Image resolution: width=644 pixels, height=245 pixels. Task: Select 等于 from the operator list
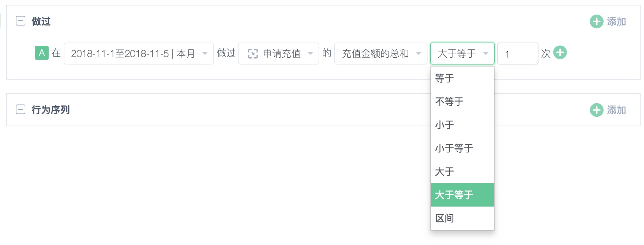click(x=462, y=78)
